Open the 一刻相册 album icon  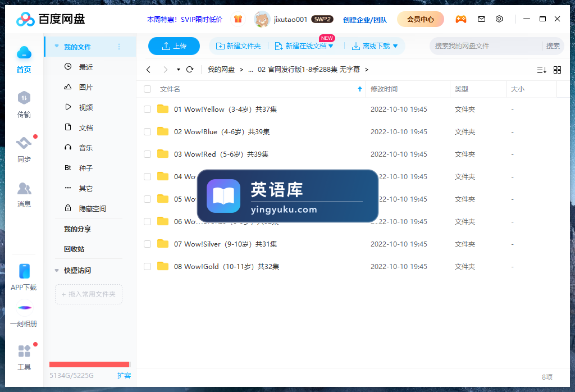click(24, 308)
